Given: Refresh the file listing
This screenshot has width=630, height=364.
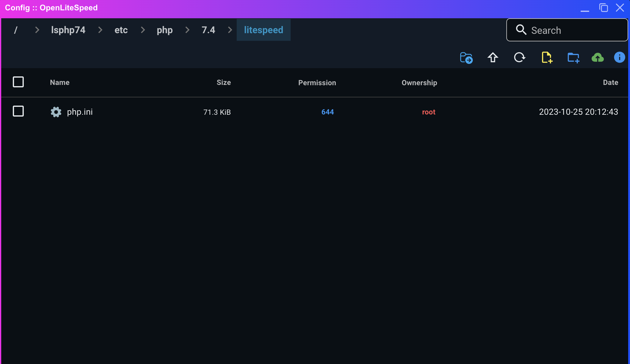Looking at the screenshot, I should point(519,58).
